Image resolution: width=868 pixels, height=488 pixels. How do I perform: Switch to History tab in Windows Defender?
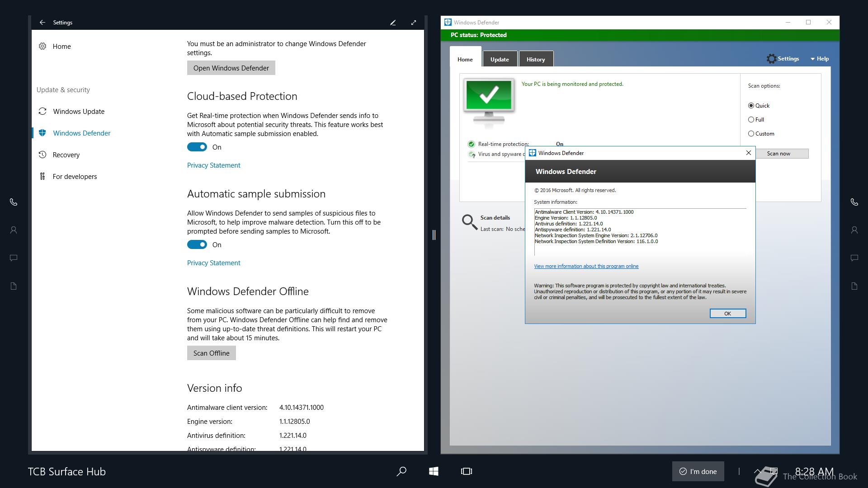click(536, 59)
